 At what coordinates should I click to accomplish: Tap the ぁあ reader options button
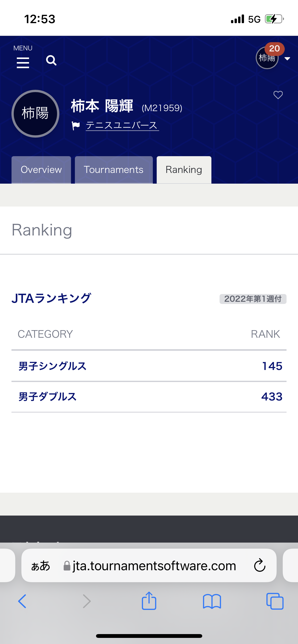(41, 566)
